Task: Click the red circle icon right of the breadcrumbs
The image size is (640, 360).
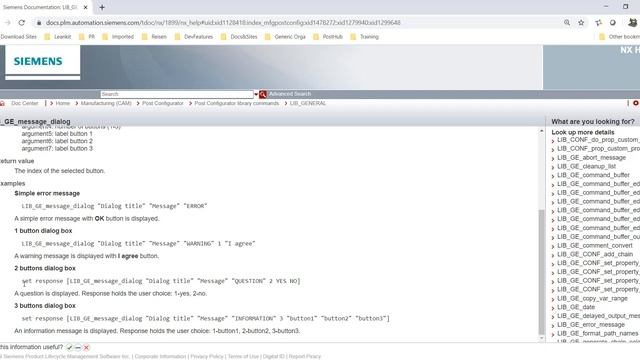Action: pos(636,103)
